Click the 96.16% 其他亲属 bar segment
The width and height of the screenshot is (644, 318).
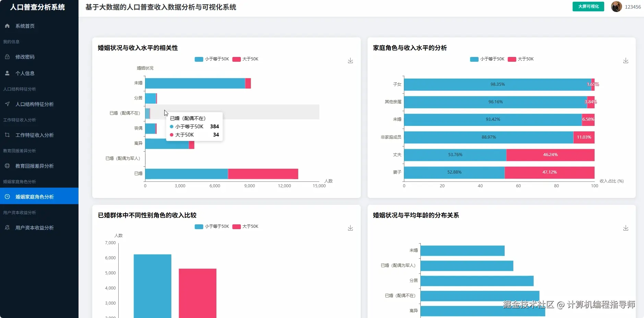(496, 102)
